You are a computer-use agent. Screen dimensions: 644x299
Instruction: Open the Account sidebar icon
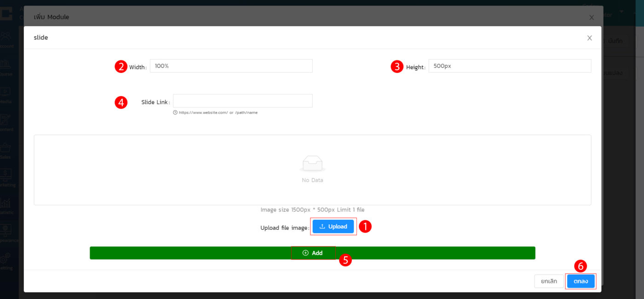click(x=6, y=37)
